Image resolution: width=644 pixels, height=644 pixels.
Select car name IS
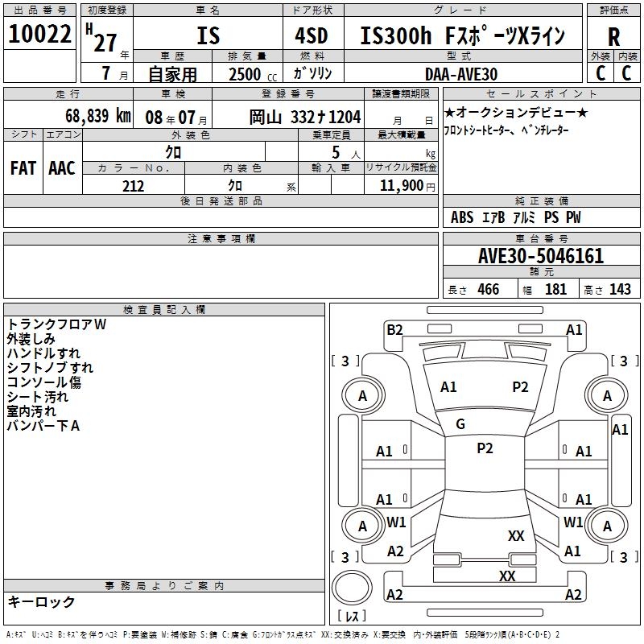(208, 35)
